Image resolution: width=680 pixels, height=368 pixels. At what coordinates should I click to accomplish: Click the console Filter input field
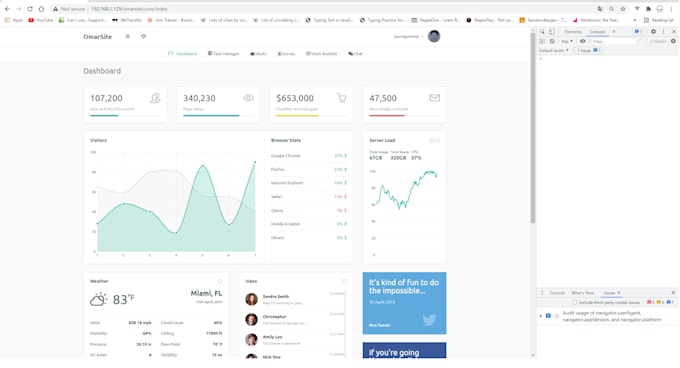coord(614,41)
